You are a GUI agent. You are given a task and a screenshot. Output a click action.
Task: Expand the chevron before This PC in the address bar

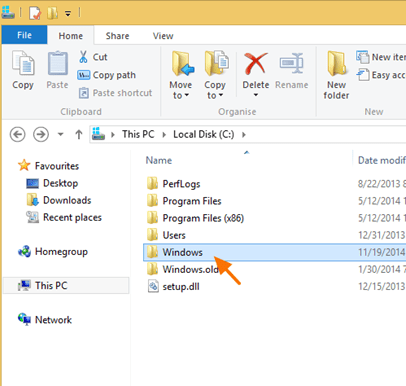coord(113,135)
